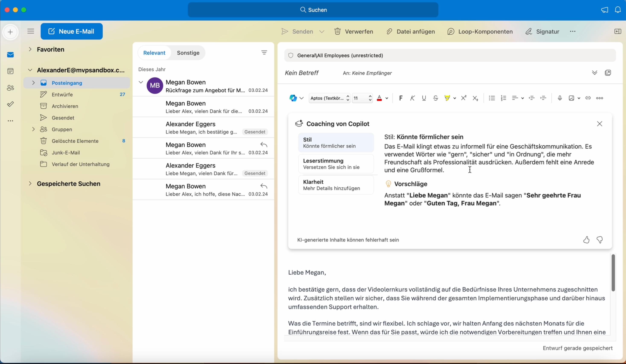The width and height of the screenshot is (626, 364).
Task: Toggle the navigation pane hamburger menu
Action: coord(31,31)
